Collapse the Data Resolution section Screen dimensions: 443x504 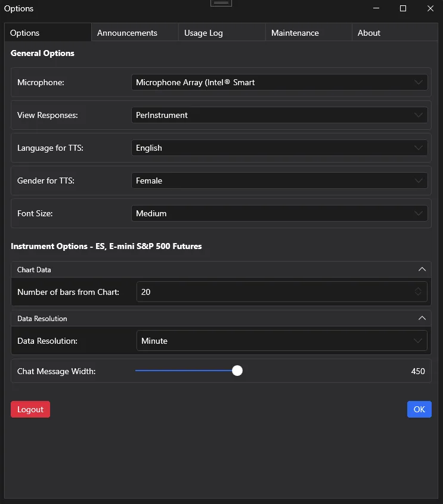[x=422, y=318]
